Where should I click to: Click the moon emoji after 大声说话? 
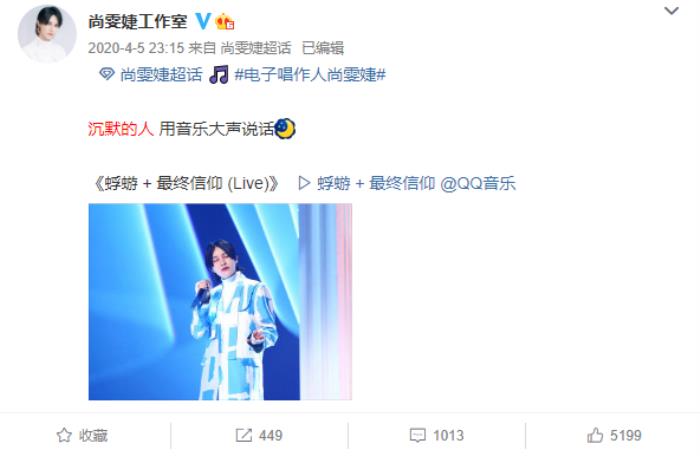click(285, 129)
